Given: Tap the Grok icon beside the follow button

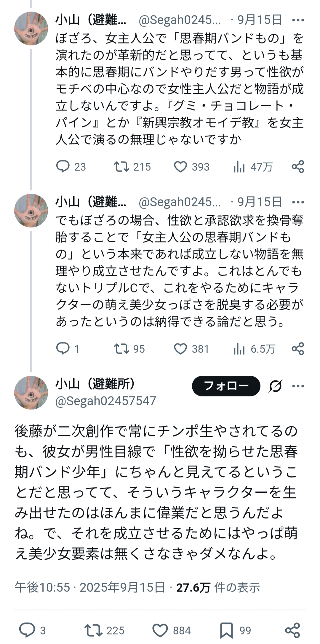Looking at the screenshot, I should [276, 386].
